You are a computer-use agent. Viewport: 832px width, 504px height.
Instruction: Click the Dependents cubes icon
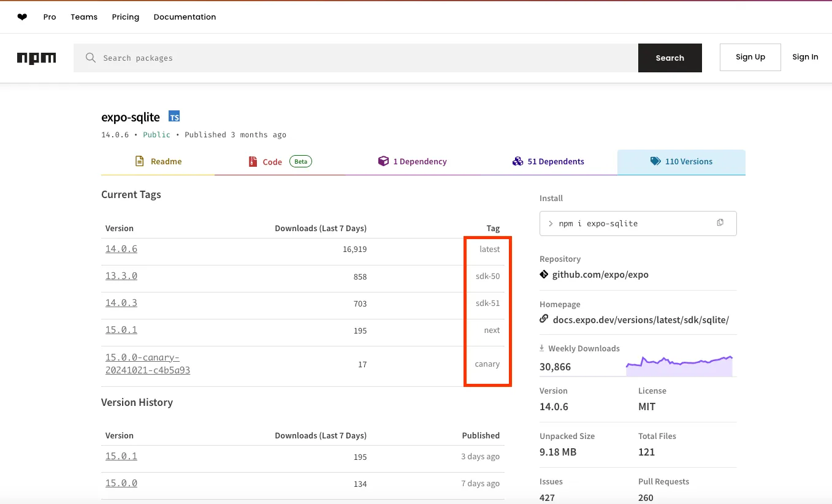point(517,161)
